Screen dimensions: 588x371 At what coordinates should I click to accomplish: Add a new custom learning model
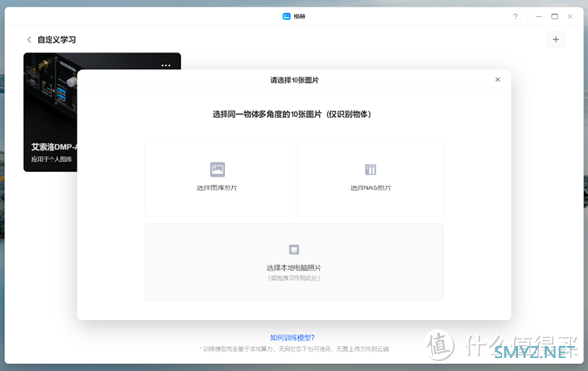(x=555, y=40)
